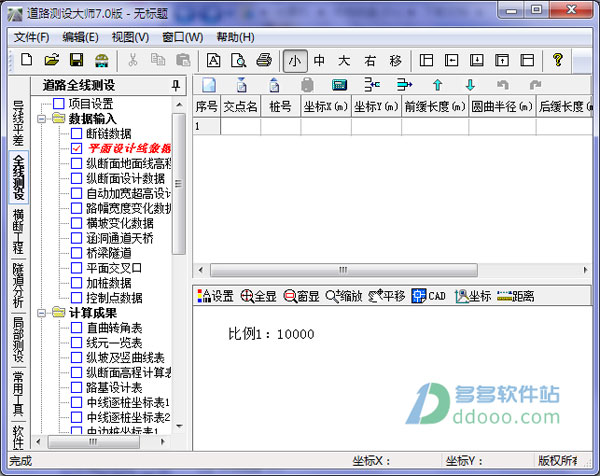Viewport: 600px width, 476px height.
Task: Move row down with cyan down arrow
Action: coord(470,85)
